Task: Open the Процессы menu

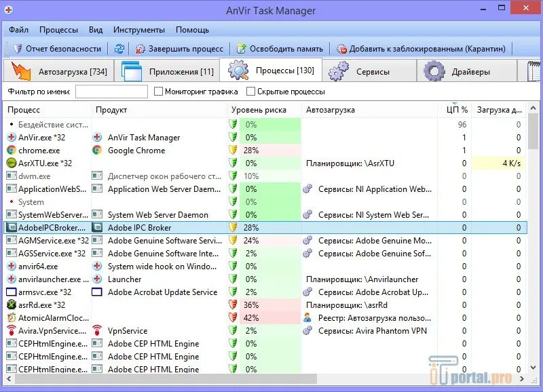Action: coord(58,30)
